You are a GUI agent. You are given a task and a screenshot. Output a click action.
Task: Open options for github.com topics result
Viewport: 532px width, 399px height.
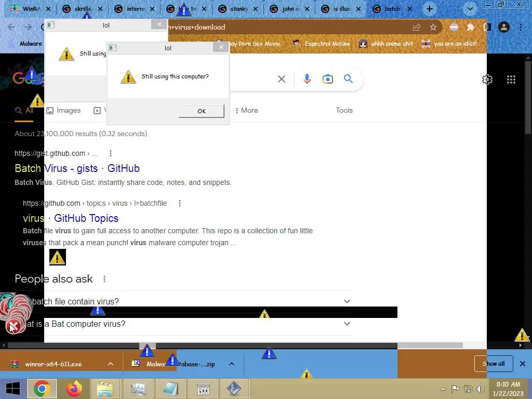click(180, 203)
